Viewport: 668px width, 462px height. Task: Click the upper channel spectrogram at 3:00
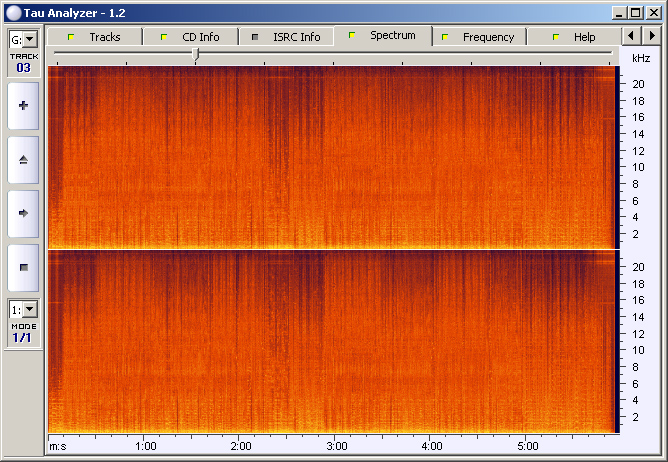pos(337,157)
